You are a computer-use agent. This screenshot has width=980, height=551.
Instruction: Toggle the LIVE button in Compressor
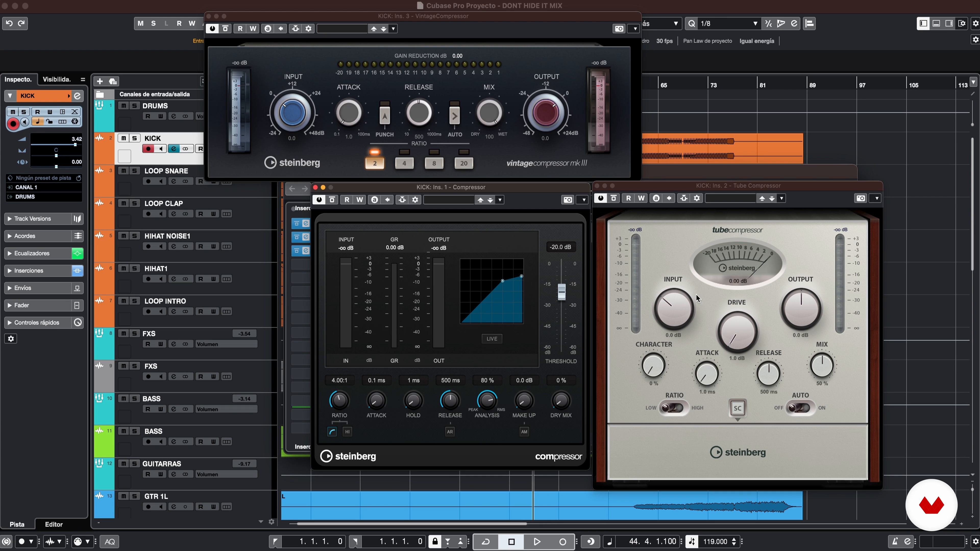492,339
